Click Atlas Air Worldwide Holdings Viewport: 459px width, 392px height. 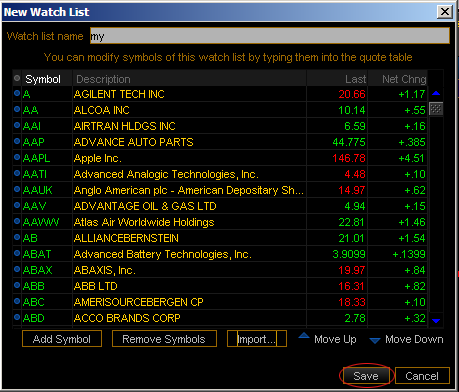tap(144, 222)
